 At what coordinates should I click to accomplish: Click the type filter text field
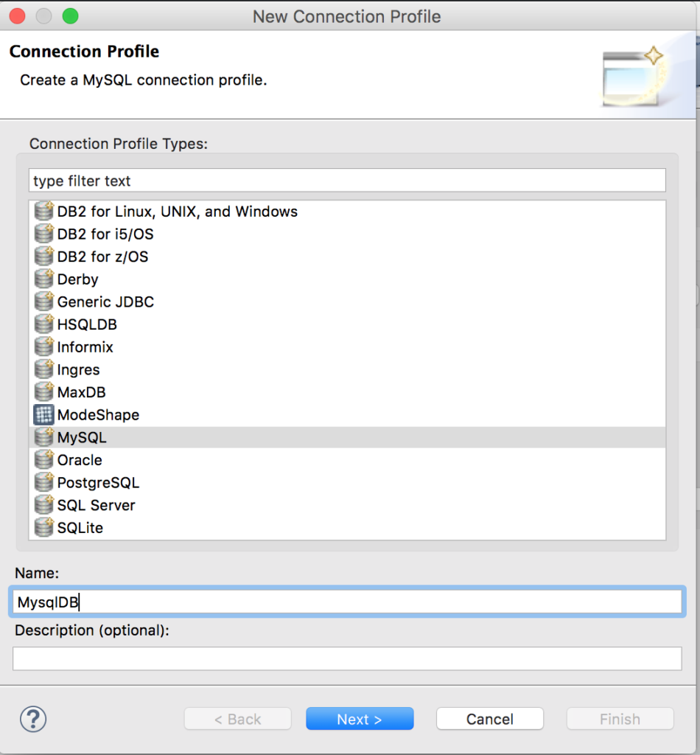346,181
